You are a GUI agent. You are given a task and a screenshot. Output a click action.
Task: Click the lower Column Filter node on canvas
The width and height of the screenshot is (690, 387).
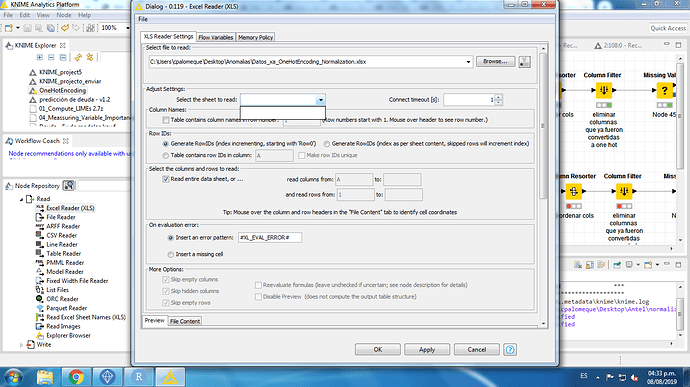click(624, 191)
